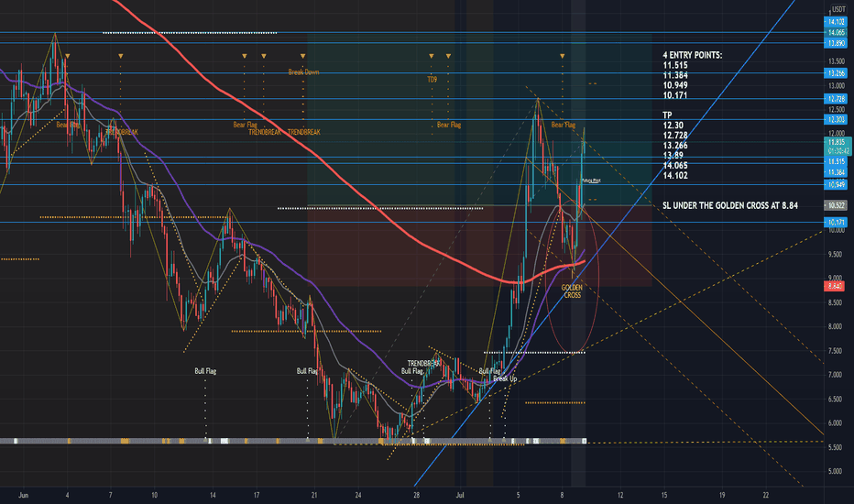Select the '4 ENTRY POINTS:' text note
The width and height of the screenshot is (854, 504).
point(692,55)
